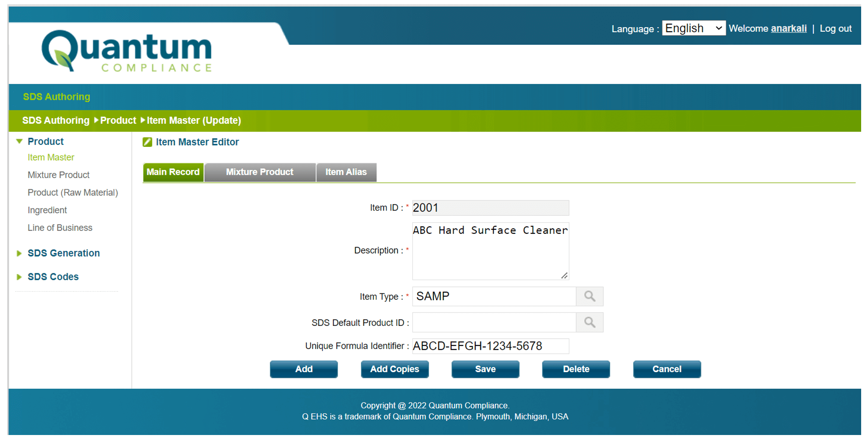Open Ingredient in the sidebar
Image resolution: width=868 pixels, height=441 pixels.
pos(47,210)
